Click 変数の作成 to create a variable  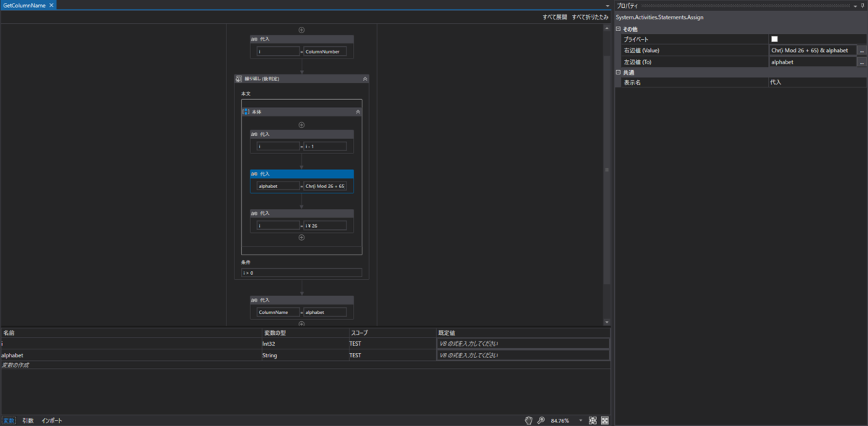pos(15,365)
